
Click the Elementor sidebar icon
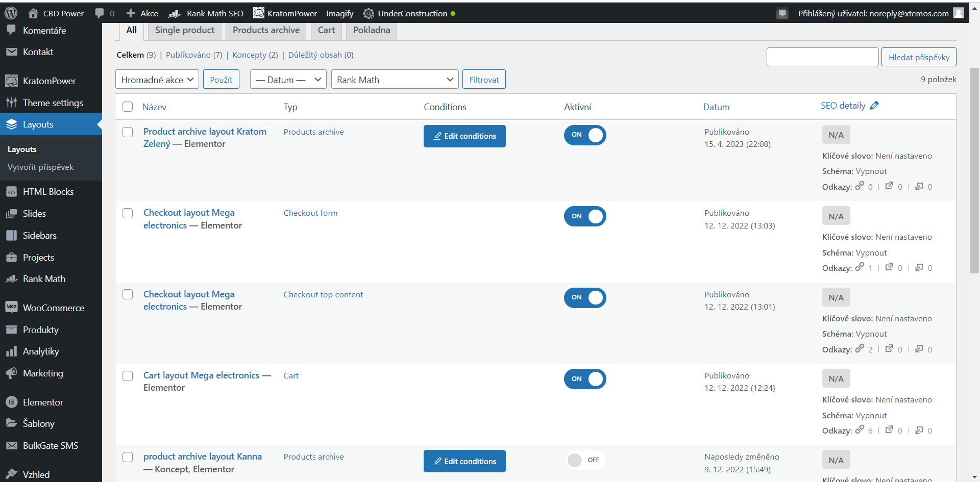tap(11, 402)
